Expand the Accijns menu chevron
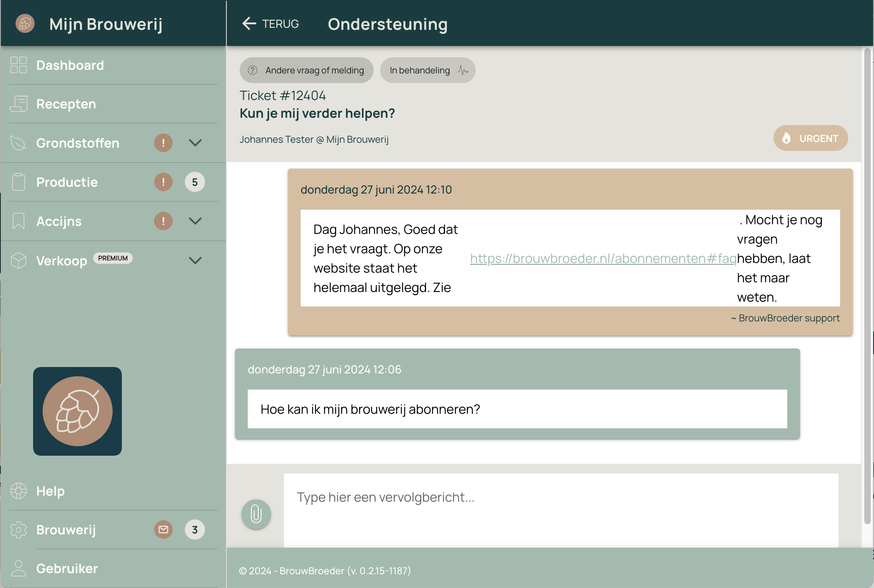Screen dimensions: 874x588 (x=195, y=221)
